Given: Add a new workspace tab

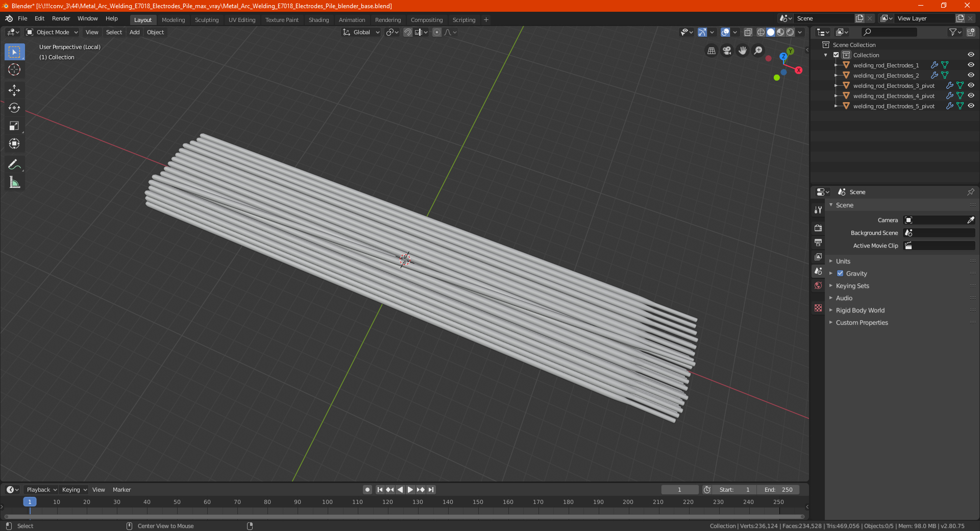Looking at the screenshot, I should pyautogui.click(x=486, y=20).
